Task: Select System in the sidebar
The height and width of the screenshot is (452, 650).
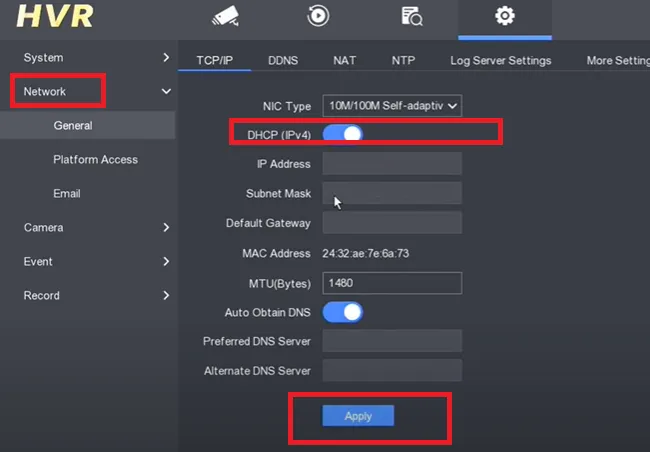Action: [44, 57]
